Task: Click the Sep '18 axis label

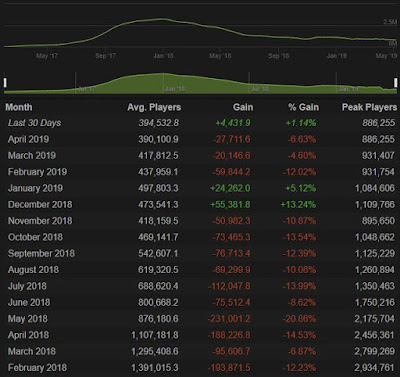Action: [x=279, y=56]
